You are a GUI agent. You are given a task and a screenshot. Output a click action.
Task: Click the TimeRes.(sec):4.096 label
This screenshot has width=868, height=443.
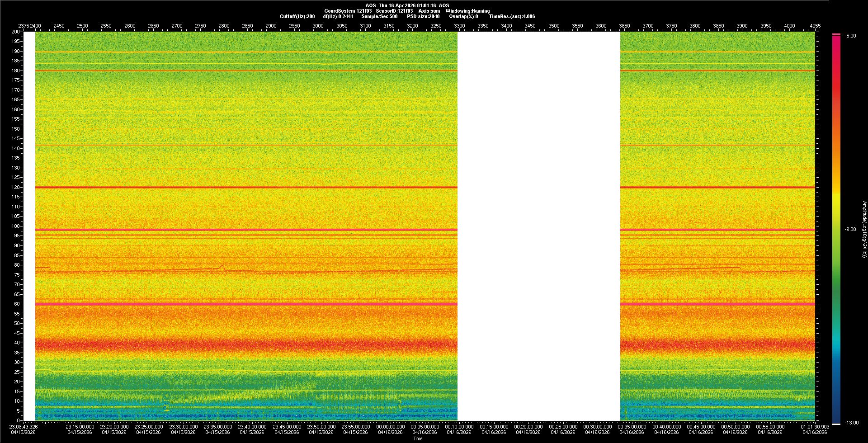click(512, 16)
